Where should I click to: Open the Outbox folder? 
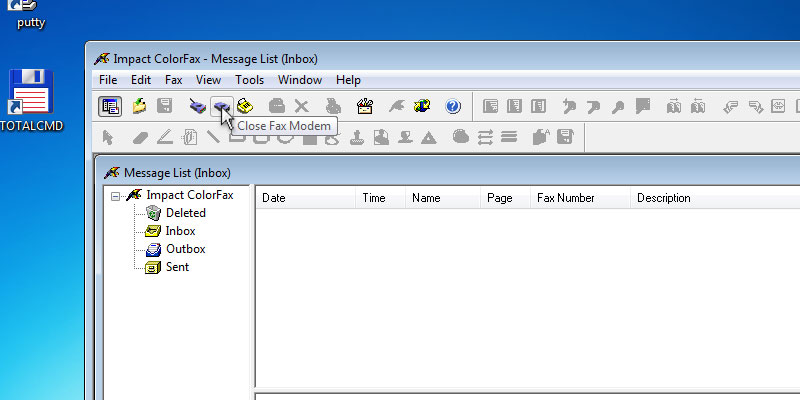click(185, 249)
